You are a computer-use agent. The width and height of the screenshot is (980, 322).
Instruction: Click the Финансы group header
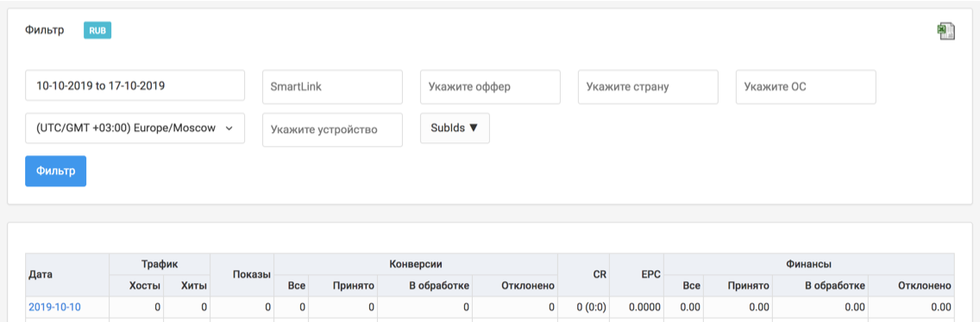coord(808,264)
